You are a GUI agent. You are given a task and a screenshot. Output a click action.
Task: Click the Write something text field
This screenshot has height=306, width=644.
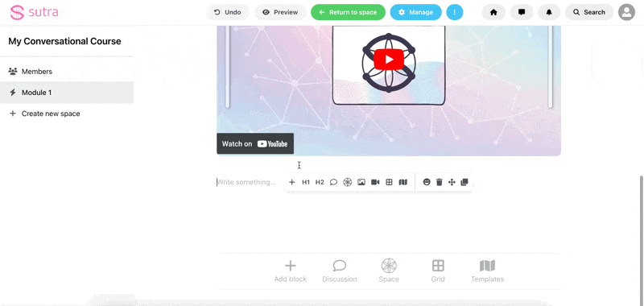point(246,182)
